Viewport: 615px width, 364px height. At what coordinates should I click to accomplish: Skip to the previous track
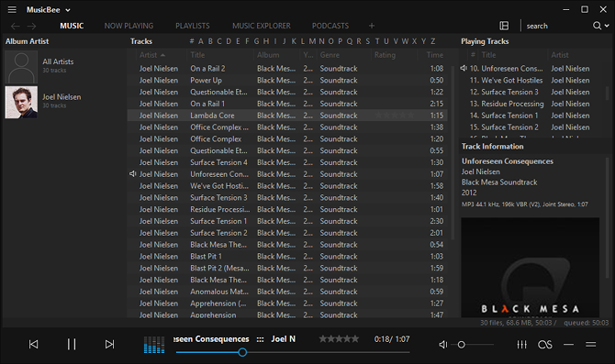tap(34, 345)
